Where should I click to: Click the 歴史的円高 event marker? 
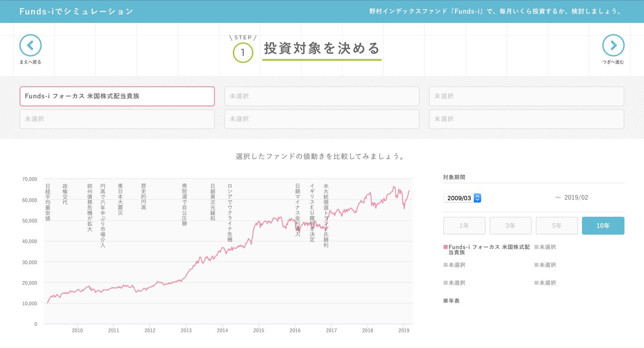click(x=143, y=197)
